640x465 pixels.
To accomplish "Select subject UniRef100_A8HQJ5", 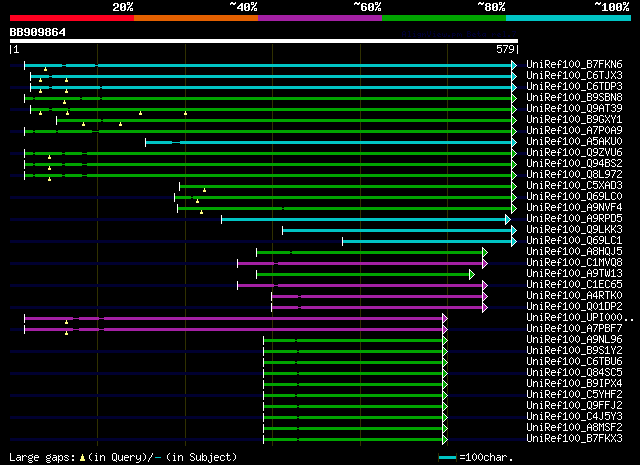I will point(574,252).
